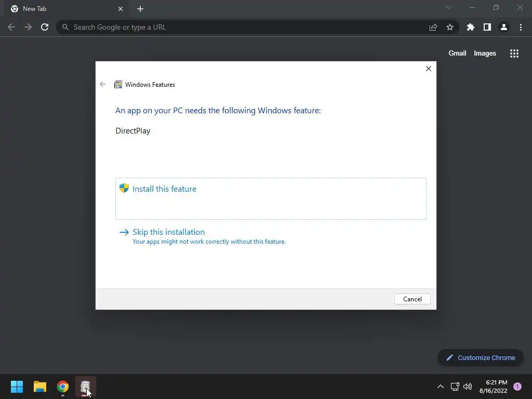Open tab search chevron in Chrome
Viewport: 532px width, 399px height.
tap(448, 7)
